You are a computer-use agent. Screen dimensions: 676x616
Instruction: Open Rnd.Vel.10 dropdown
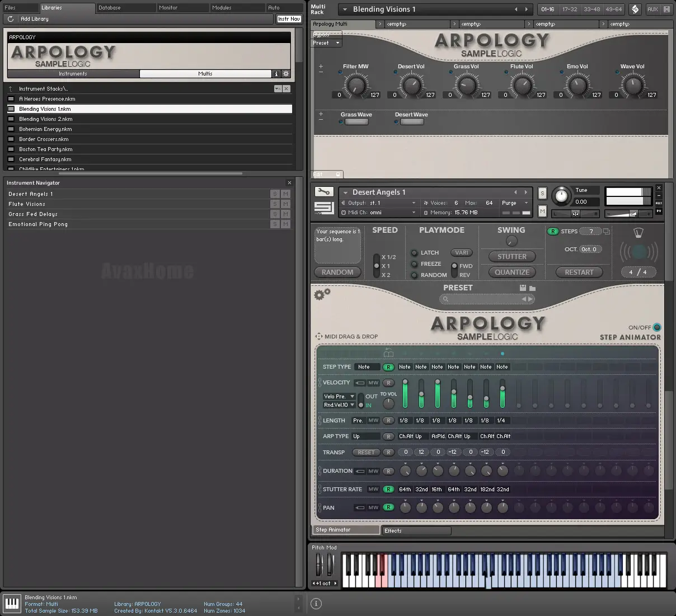(339, 405)
